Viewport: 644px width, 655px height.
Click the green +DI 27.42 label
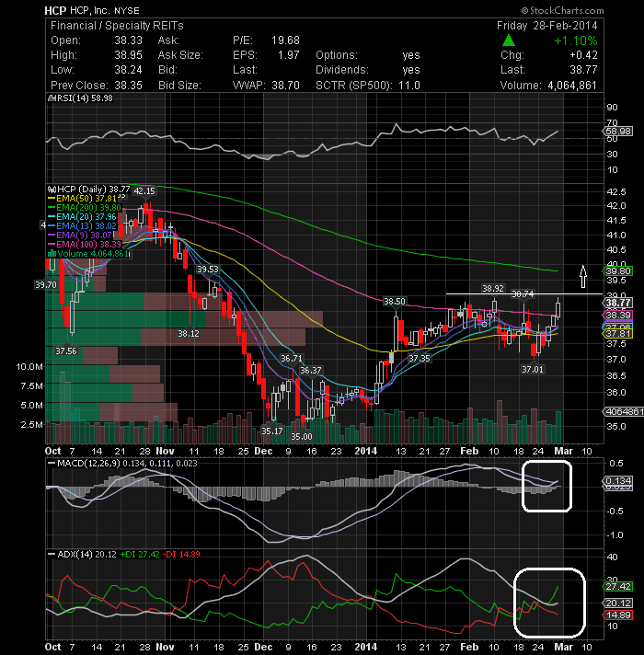[x=140, y=555]
